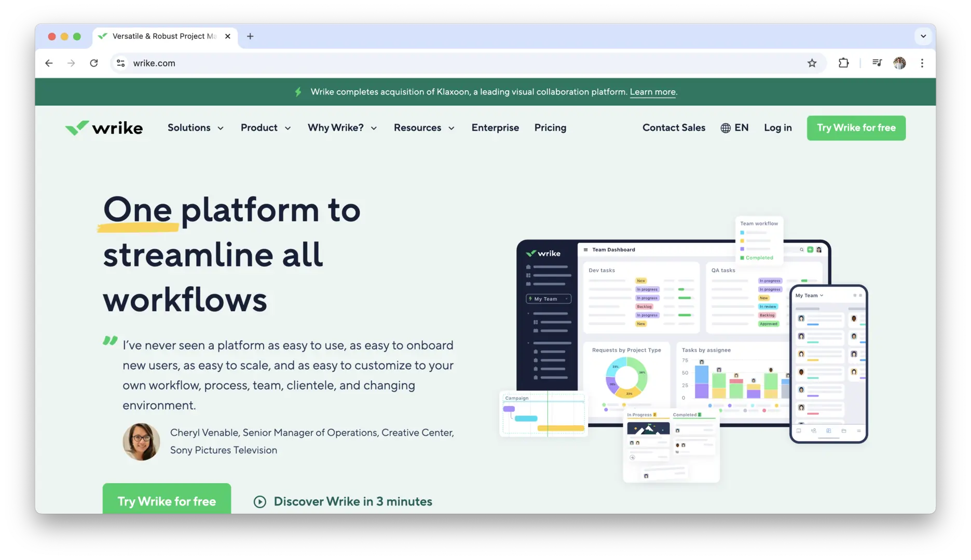The width and height of the screenshot is (971, 560).
Task: Click the Campaign timeline card
Action: click(x=543, y=414)
